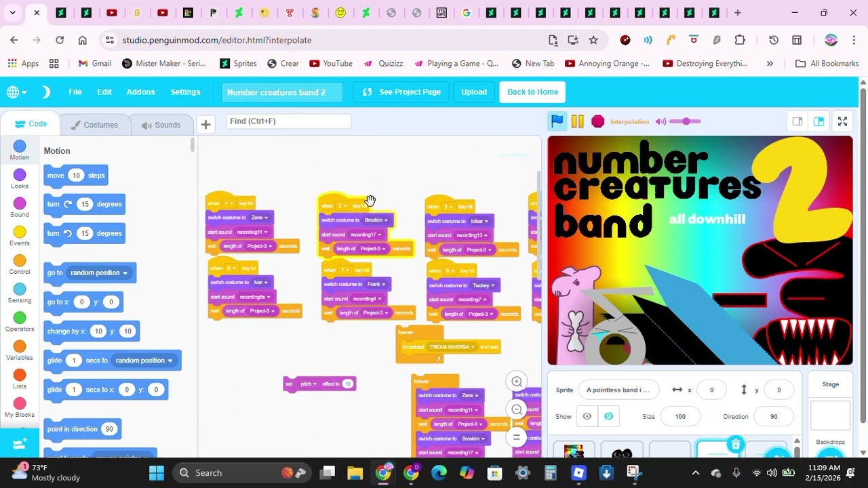Pause the project with yellow pause icon
Screen dimensions: 868x488
[577, 121]
